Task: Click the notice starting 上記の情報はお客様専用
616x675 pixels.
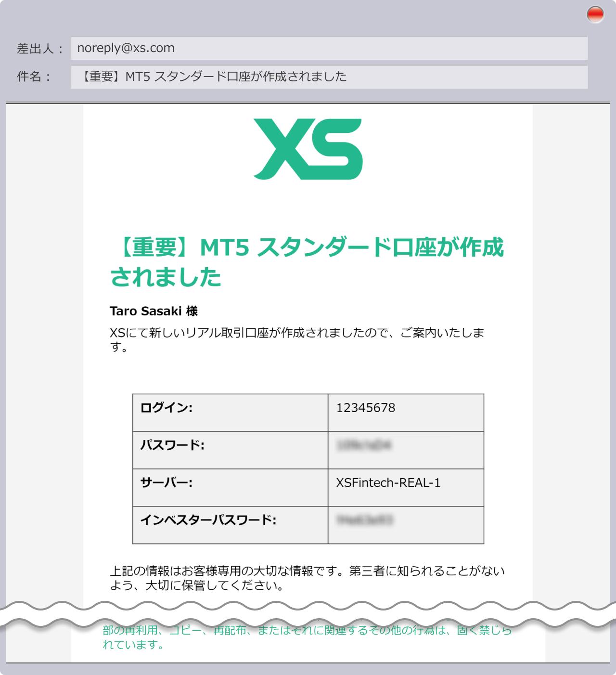Action: coord(307,578)
